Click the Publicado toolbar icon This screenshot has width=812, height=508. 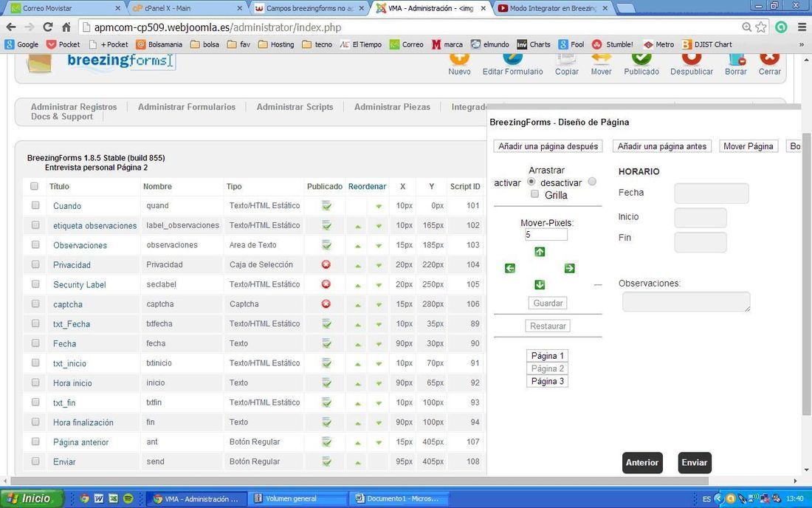(641, 65)
